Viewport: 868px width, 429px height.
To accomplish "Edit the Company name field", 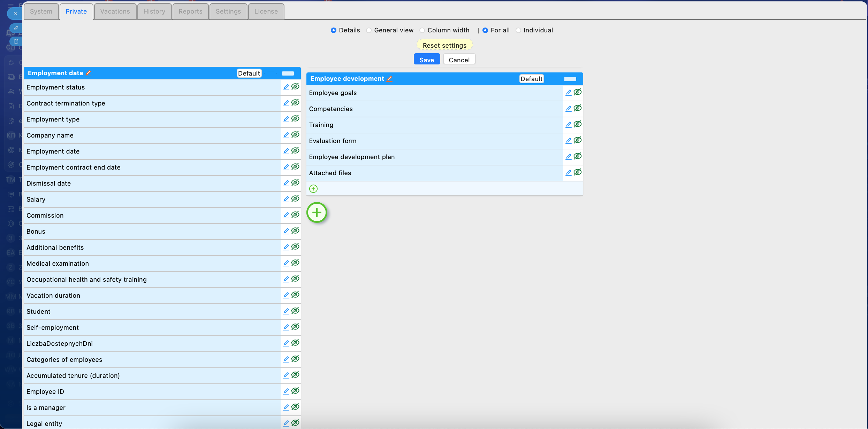I will pyautogui.click(x=286, y=135).
